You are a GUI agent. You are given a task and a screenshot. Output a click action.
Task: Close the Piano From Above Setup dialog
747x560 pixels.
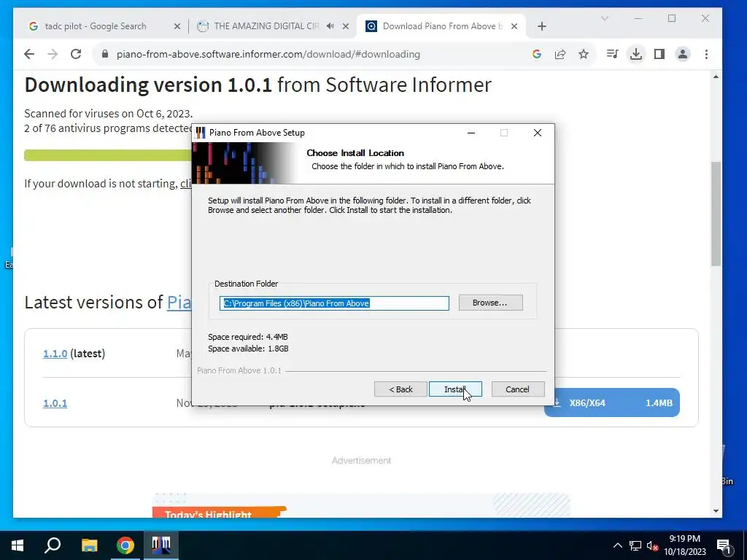(x=538, y=133)
